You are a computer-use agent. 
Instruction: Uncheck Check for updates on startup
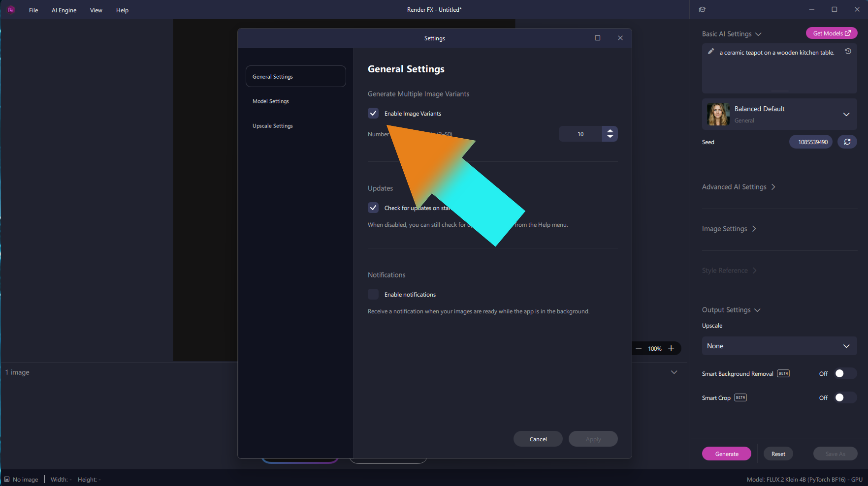[373, 208]
